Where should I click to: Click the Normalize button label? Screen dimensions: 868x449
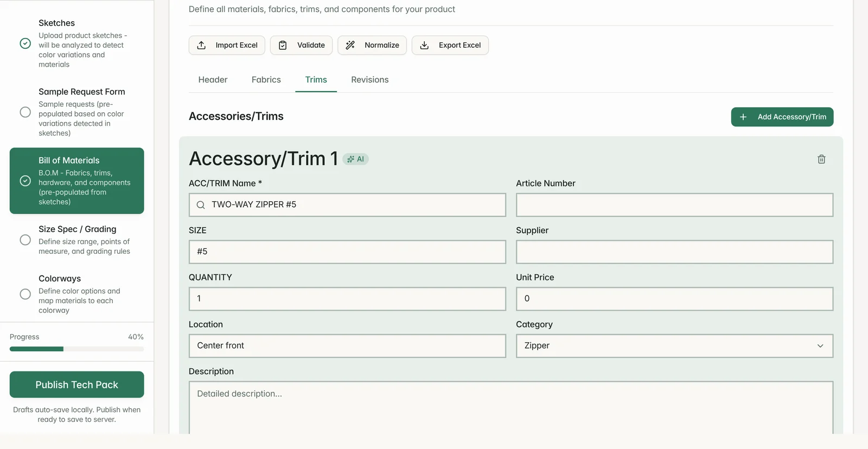382,45
